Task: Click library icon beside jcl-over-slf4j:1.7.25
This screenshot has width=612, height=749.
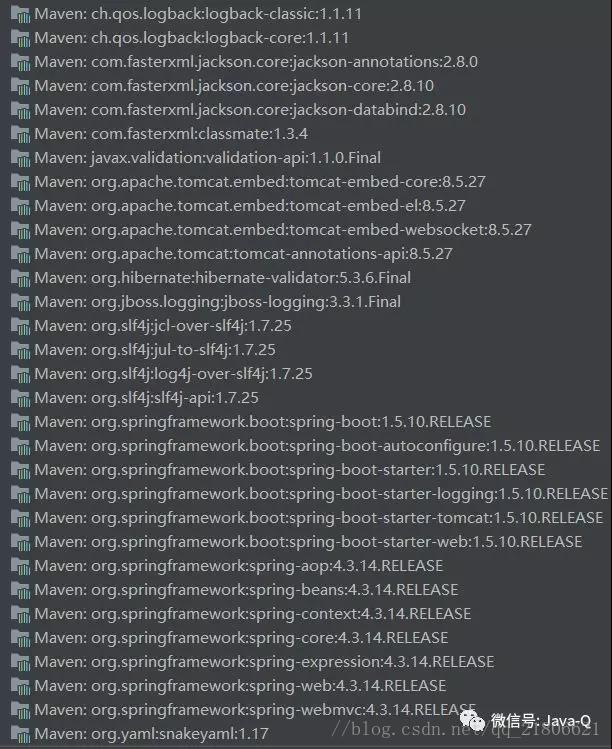Action: point(21,326)
